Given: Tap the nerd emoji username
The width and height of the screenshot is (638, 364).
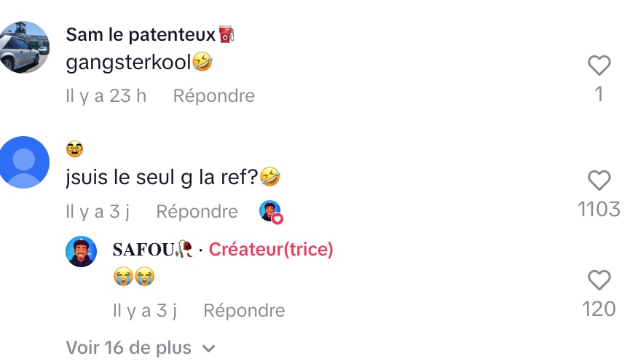Looking at the screenshot, I should point(74,149).
